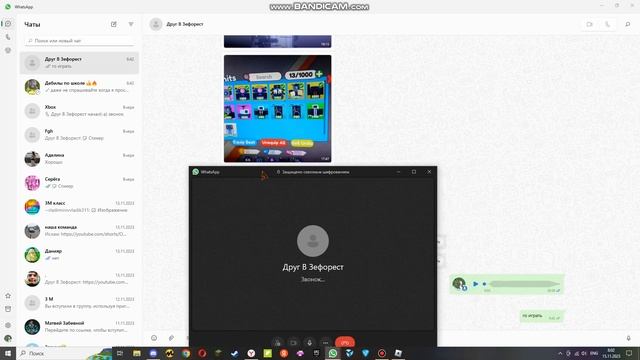
Task: Open File Explorer from taskbar
Action: [x=137, y=353]
